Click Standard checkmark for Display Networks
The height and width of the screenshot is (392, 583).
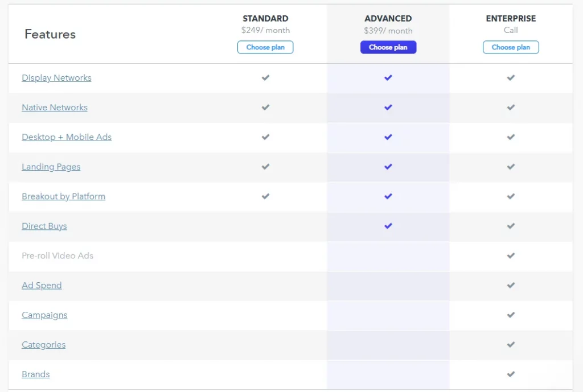265,78
